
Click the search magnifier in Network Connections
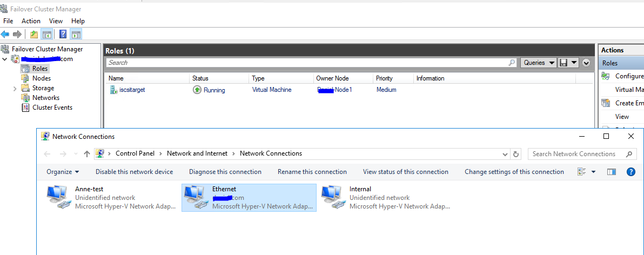pos(629,154)
